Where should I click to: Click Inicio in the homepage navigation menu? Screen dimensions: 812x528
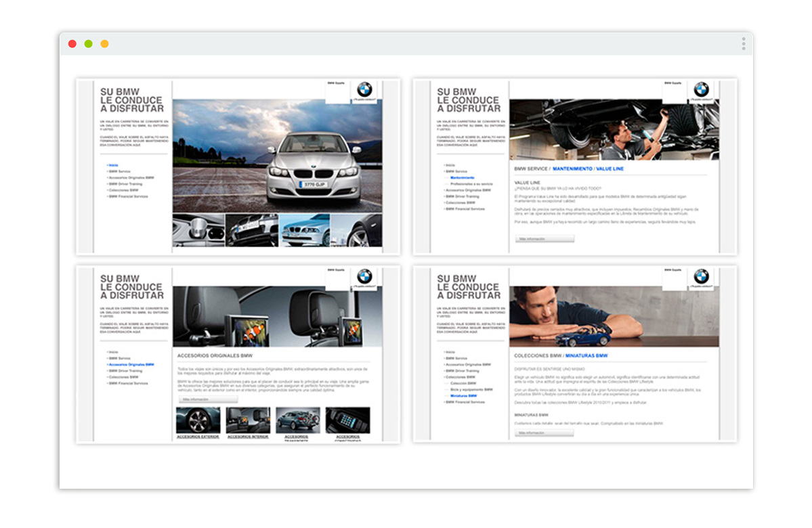pos(113,165)
